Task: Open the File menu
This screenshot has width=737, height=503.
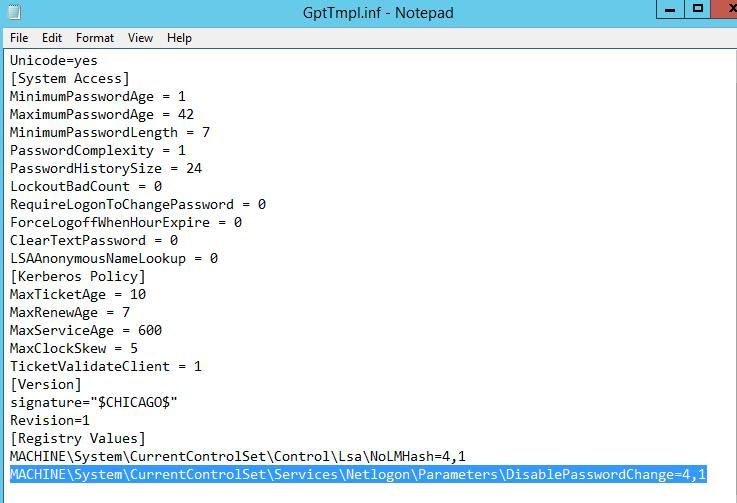Action: coord(19,38)
